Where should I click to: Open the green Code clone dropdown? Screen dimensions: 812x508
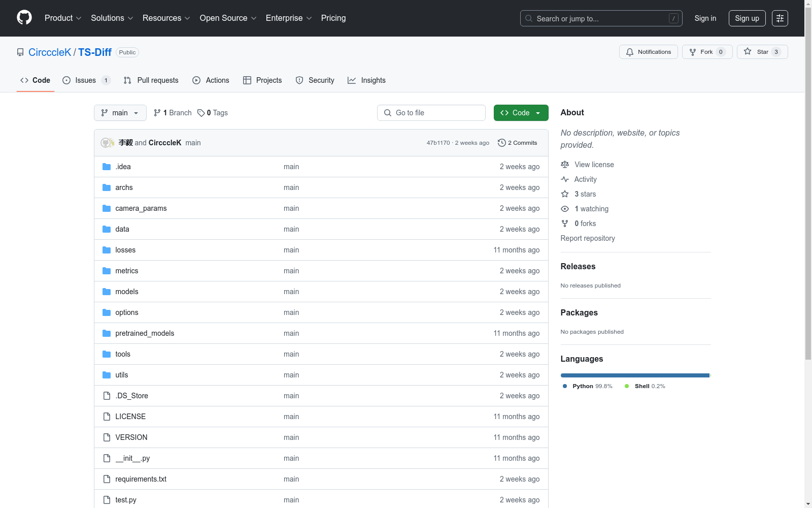coord(521,113)
